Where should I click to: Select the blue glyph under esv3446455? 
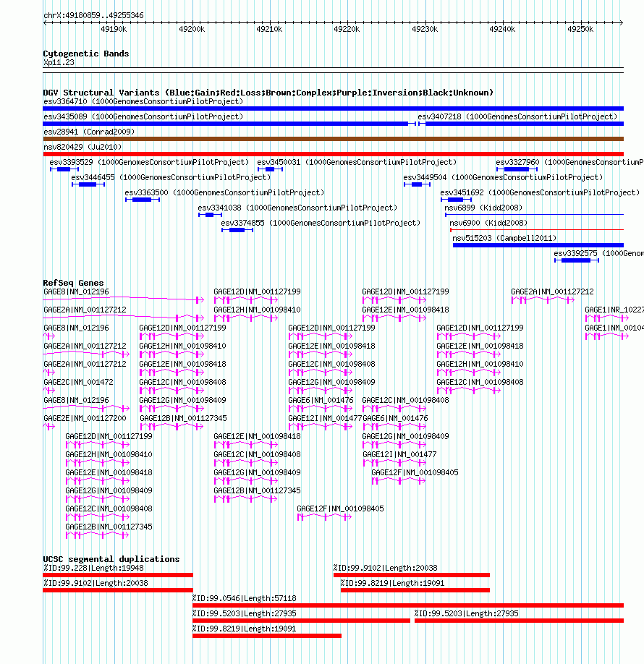coord(88,184)
